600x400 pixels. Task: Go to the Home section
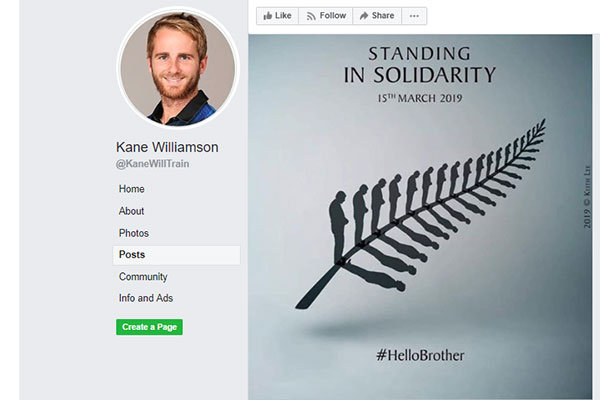132,189
